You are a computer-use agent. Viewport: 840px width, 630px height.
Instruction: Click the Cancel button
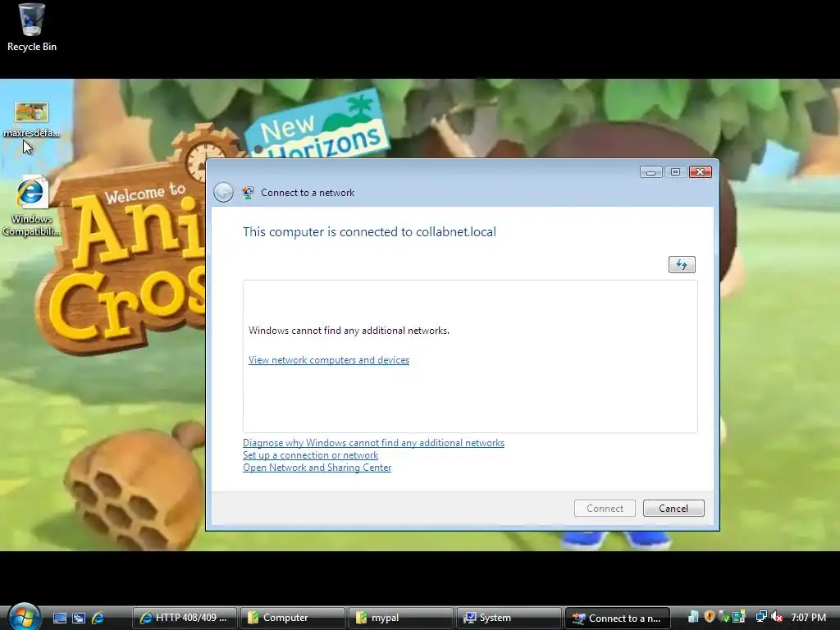[673, 508]
